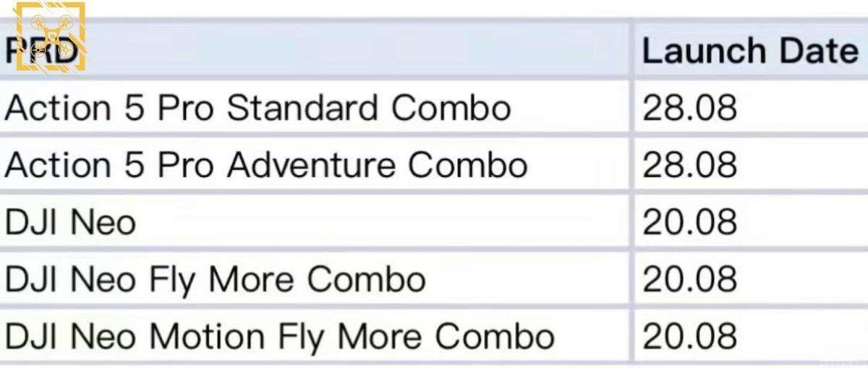The height and width of the screenshot is (368, 868).
Task: Click the Launch Date column header
Action: click(749, 51)
